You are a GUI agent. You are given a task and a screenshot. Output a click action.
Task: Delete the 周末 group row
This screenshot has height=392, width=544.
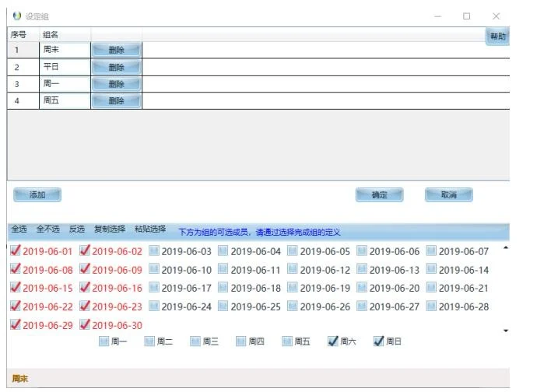coord(116,50)
